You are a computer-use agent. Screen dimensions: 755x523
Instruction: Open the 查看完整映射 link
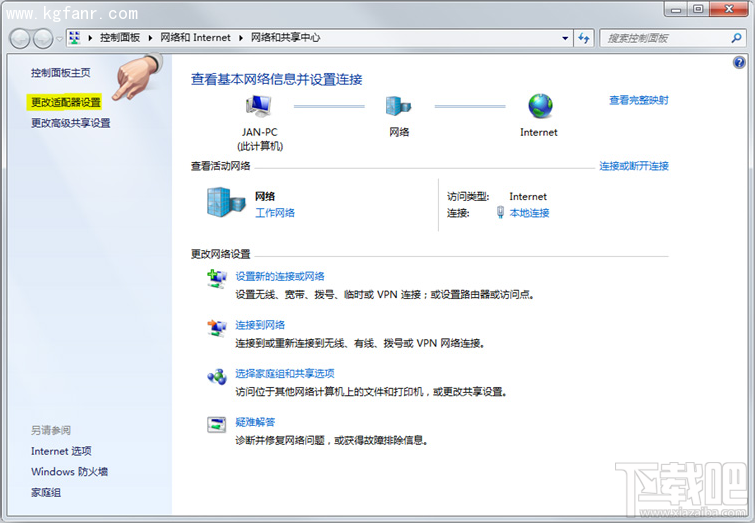coord(638,100)
